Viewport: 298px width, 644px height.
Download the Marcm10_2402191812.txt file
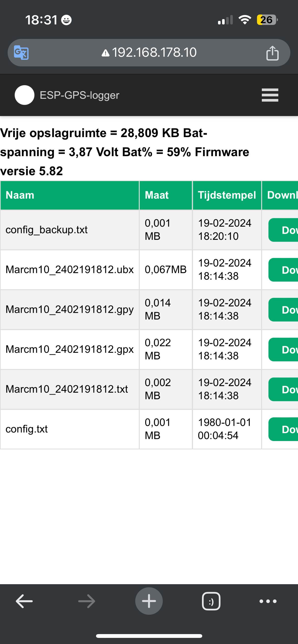point(283,389)
